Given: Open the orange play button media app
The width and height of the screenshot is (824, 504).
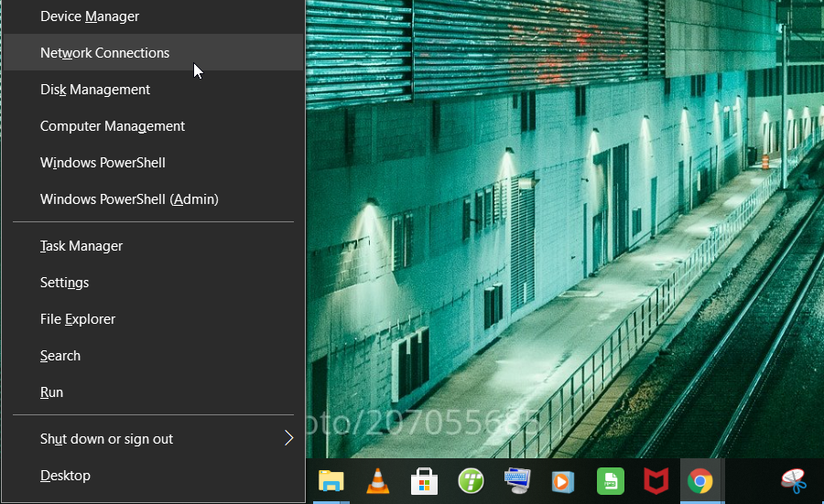Looking at the screenshot, I should click(562, 481).
